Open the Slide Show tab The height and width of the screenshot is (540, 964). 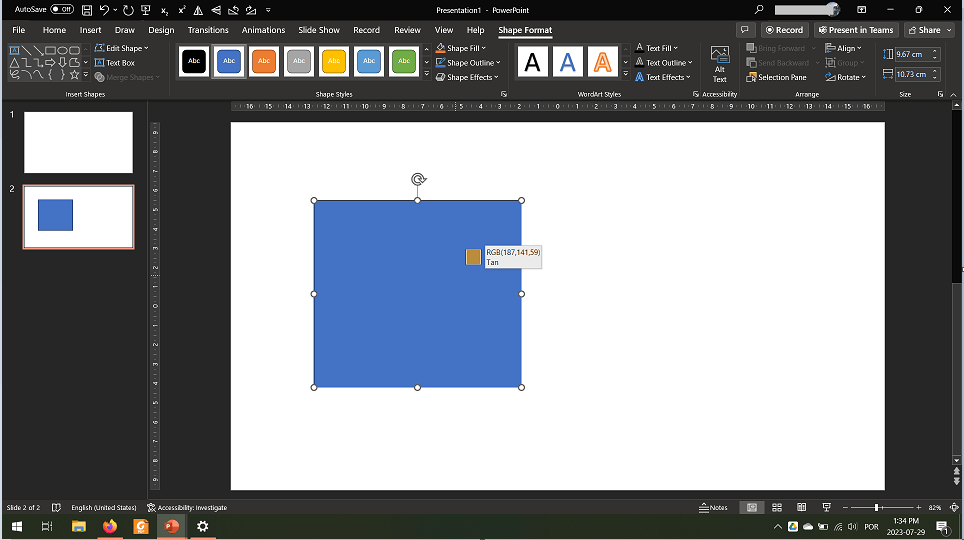[x=318, y=30]
